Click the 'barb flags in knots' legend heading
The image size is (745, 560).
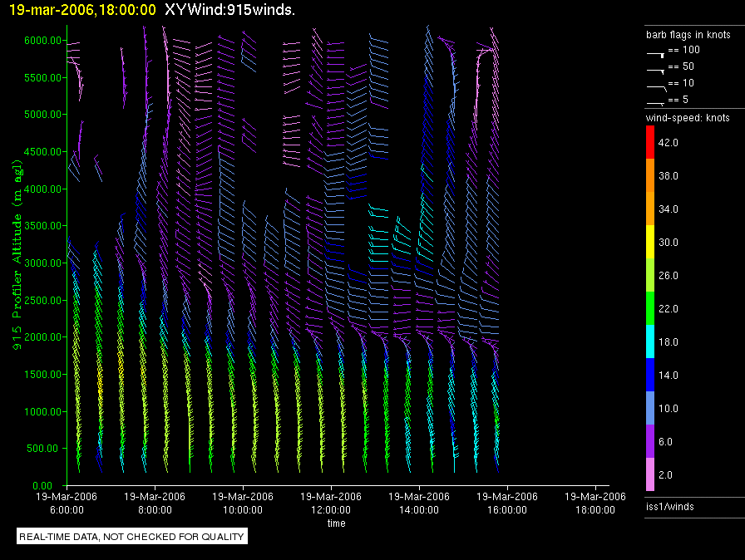pos(688,35)
